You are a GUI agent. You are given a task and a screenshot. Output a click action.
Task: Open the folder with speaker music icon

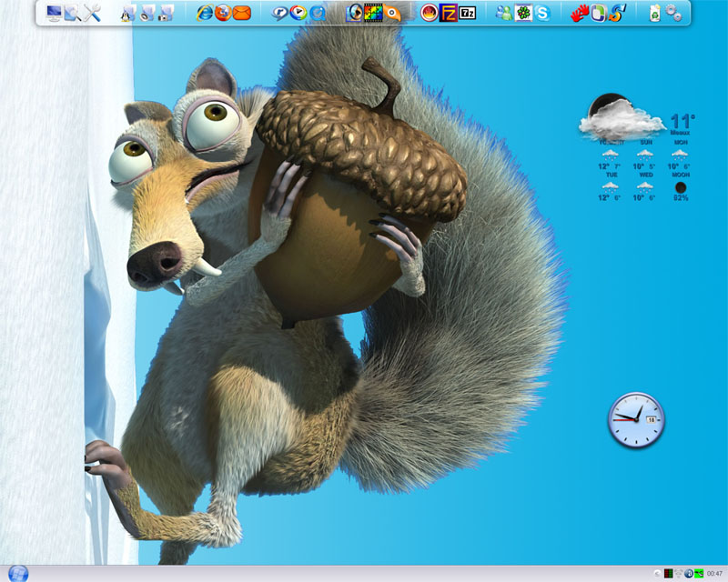pos(147,13)
